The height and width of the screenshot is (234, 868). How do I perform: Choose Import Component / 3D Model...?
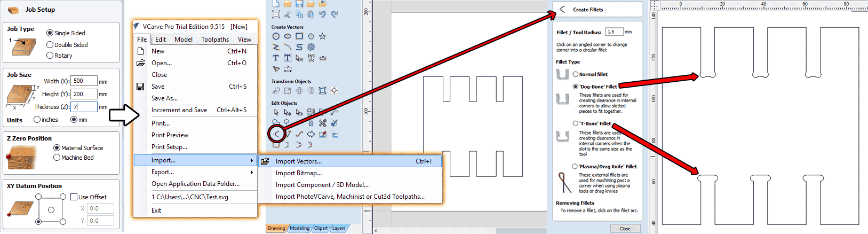(350, 185)
